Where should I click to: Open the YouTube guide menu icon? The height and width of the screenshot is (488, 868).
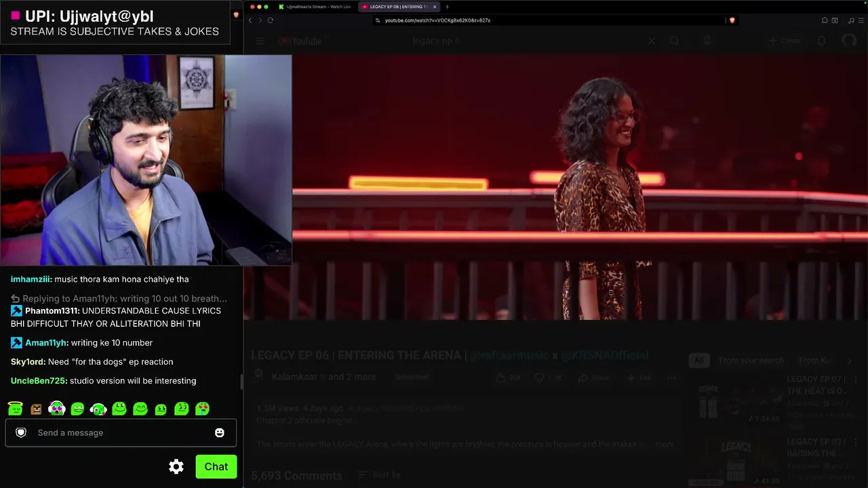tap(260, 41)
